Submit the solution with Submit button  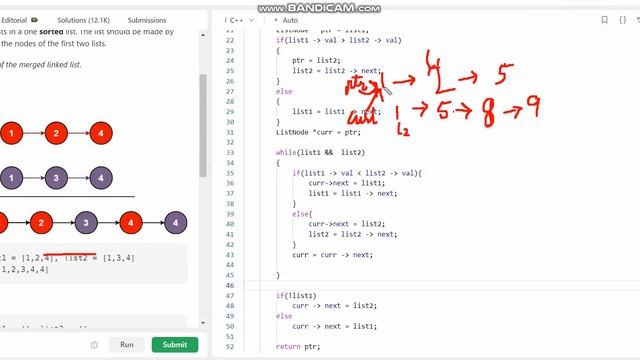click(x=175, y=344)
